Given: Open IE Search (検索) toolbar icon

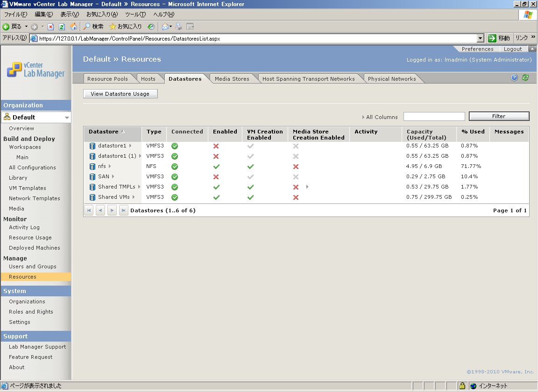Looking at the screenshot, I should tap(87, 27).
